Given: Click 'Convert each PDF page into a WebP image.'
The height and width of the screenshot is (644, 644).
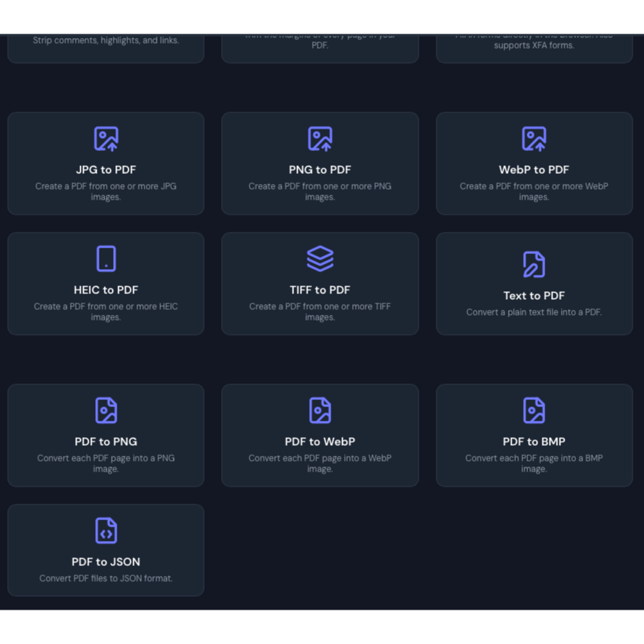Looking at the screenshot, I should (x=320, y=463).
